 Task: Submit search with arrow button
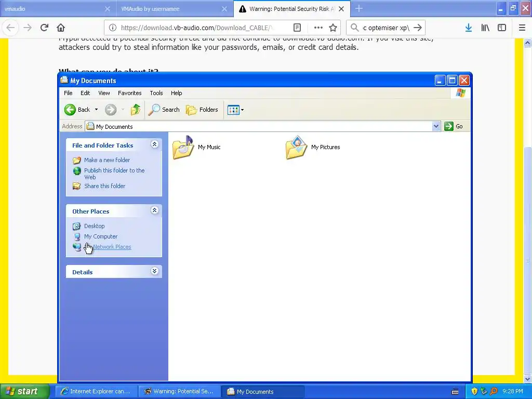click(418, 28)
